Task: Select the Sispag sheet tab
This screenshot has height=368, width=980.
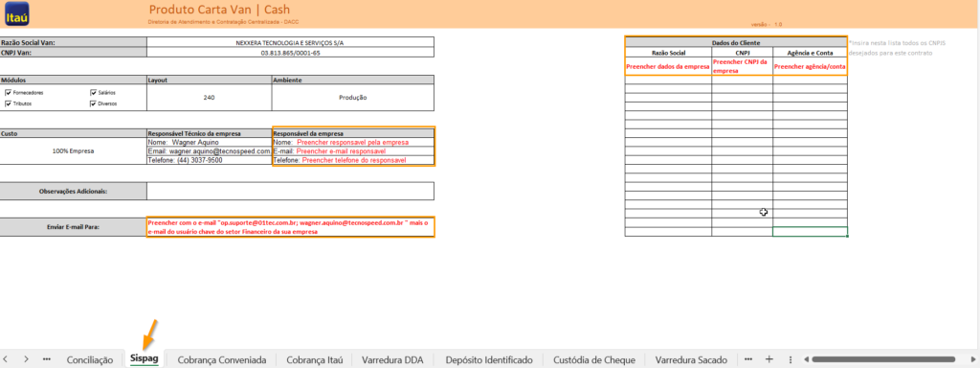Action: coord(144,359)
